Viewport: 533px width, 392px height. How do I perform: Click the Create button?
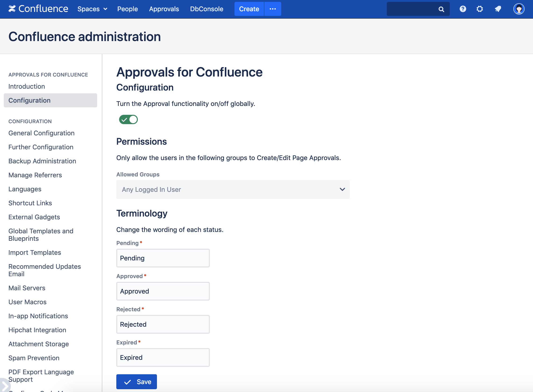(x=249, y=9)
